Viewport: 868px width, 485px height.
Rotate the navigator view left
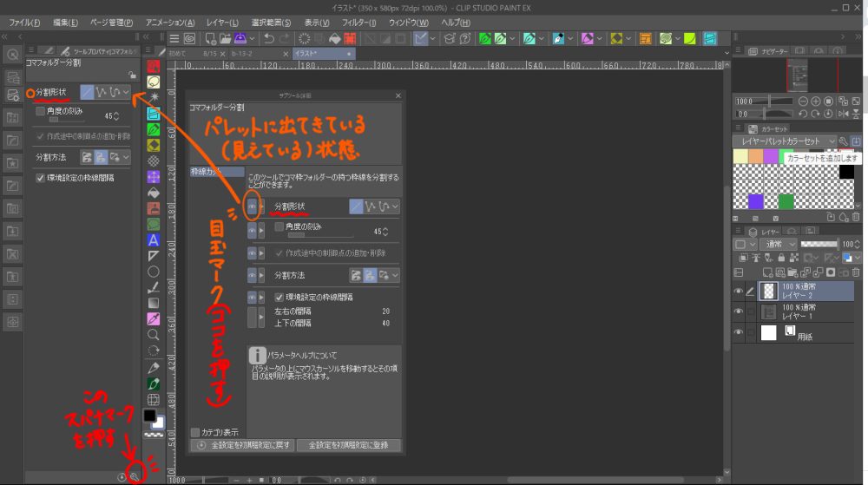[803, 114]
